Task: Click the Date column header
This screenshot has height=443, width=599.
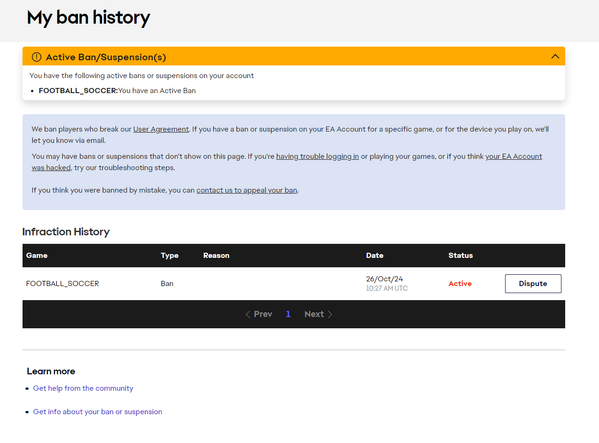Action: point(374,255)
